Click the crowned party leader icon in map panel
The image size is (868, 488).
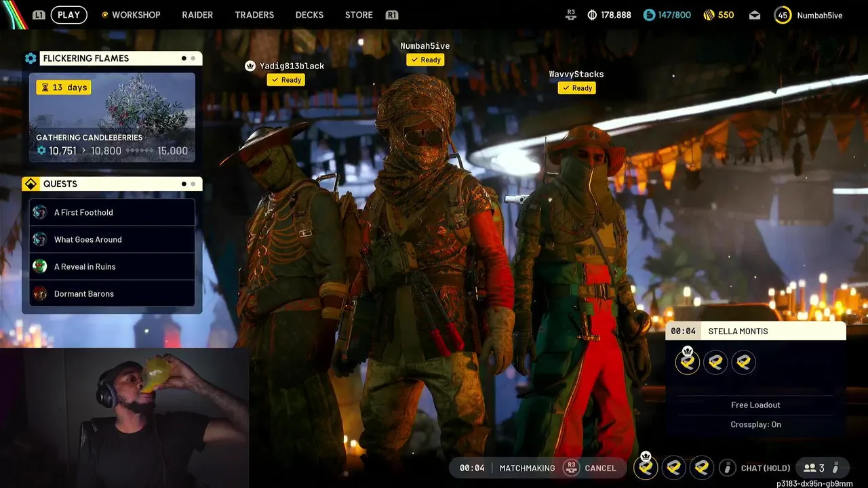tap(688, 361)
